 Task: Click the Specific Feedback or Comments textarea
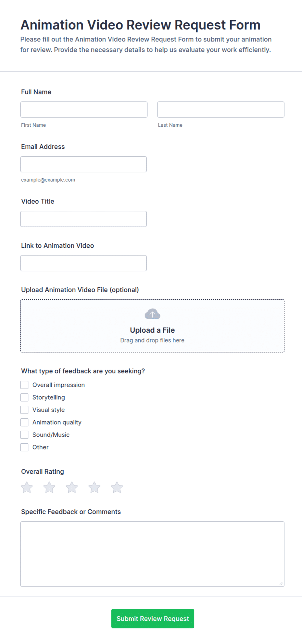pos(152,554)
